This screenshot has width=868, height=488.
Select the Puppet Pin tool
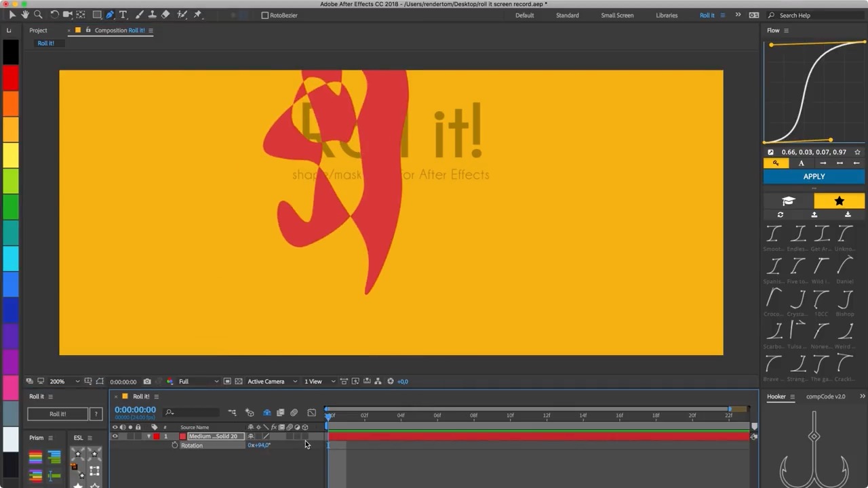(x=197, y=15)
